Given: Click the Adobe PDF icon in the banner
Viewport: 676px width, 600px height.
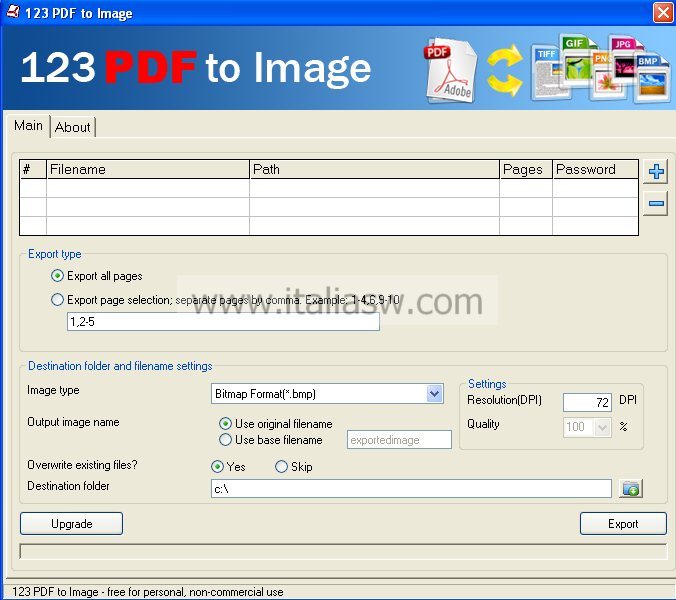Looking at the screenshot, I should [451, 70].
